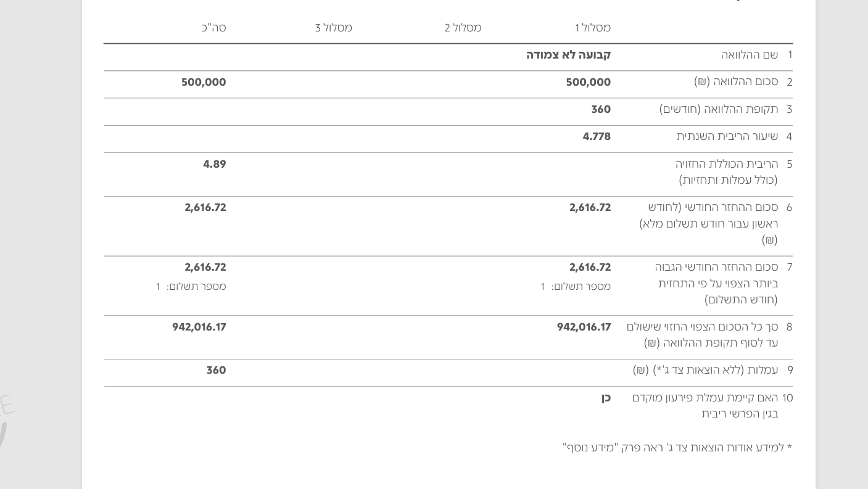Click the שם ההלוואה row label
868x489 pixels.
749,55
